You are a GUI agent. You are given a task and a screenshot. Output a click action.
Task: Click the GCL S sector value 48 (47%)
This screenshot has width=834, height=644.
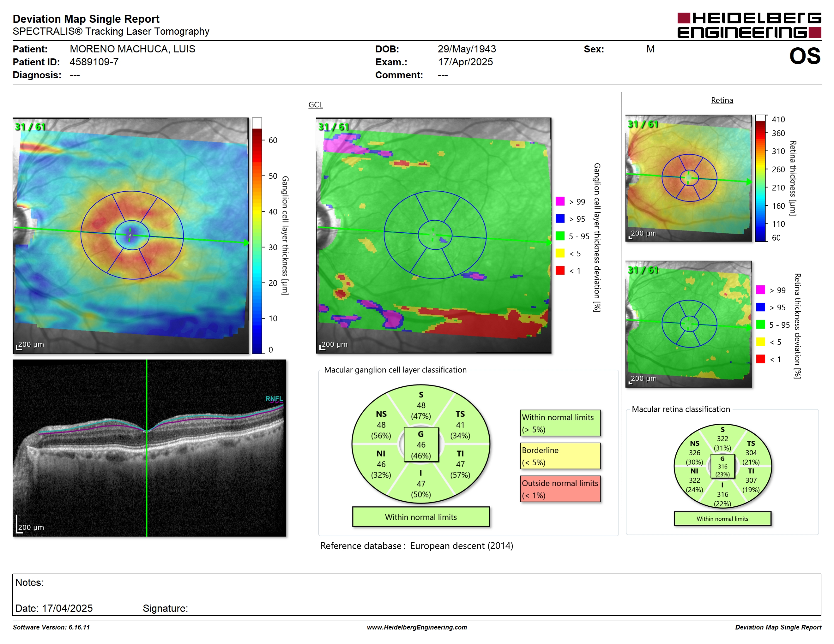coord(421,410)
